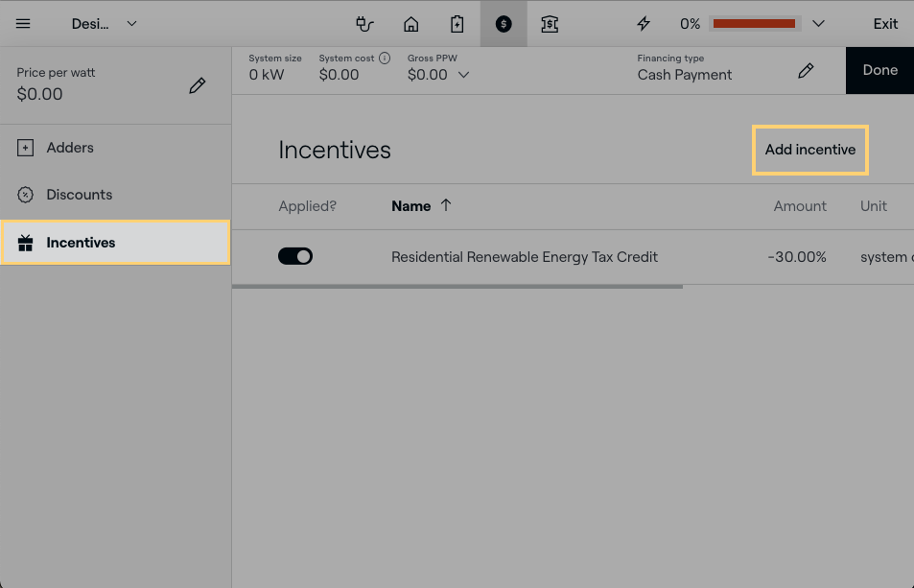This screenshot has width=914, height=588.
Task: Click the -30.00% amount value
Action: 797,257
